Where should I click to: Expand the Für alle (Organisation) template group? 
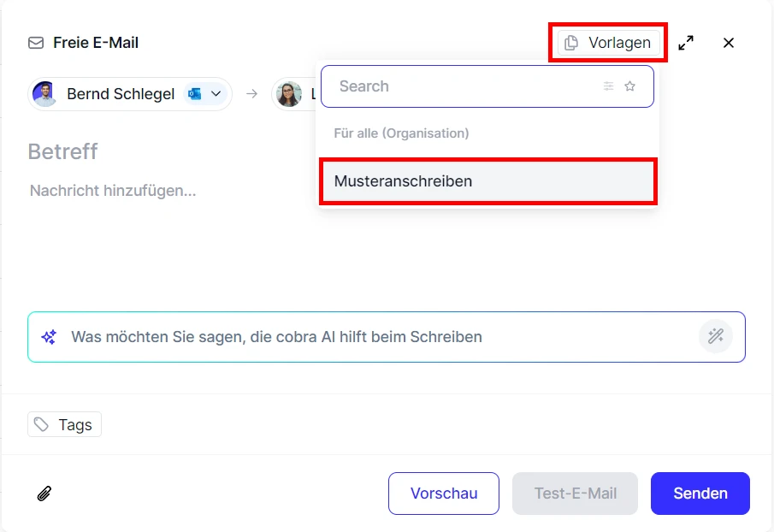point(402,133)
